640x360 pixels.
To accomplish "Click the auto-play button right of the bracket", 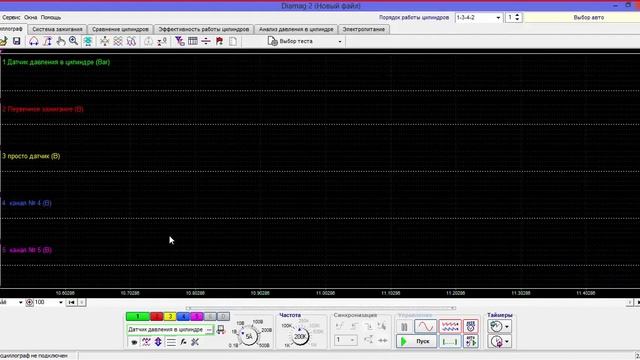I will 471,341.
